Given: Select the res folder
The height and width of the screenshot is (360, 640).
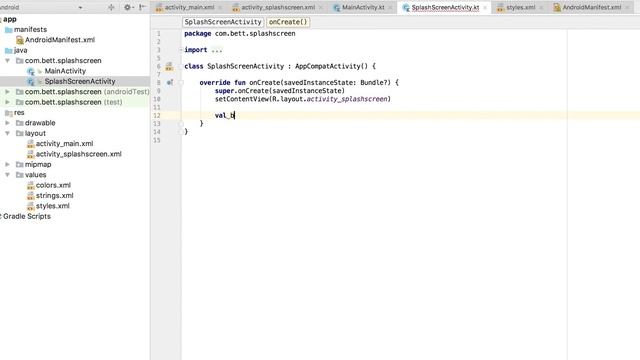Looking at the screenshot, I should (x=19, y=112).
